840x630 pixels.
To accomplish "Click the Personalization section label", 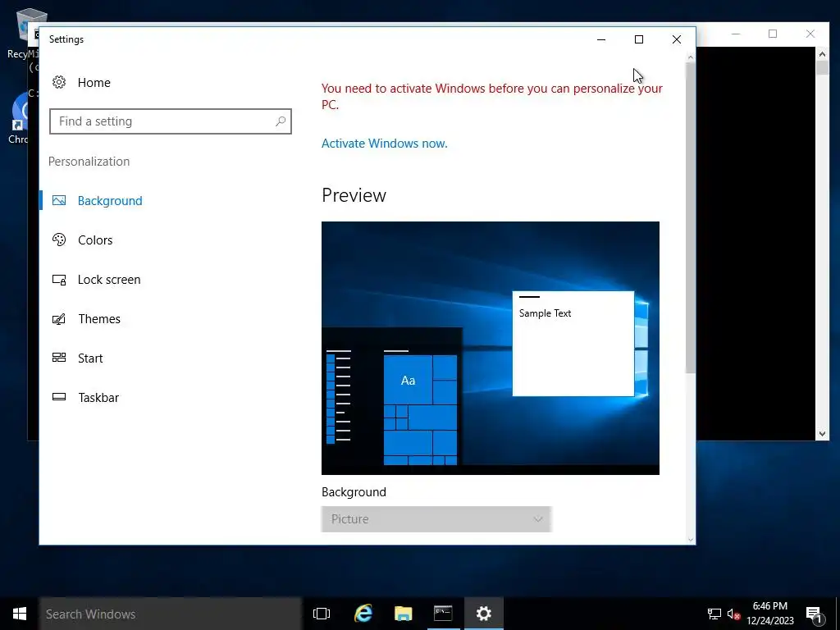I will tap(89, 162).
